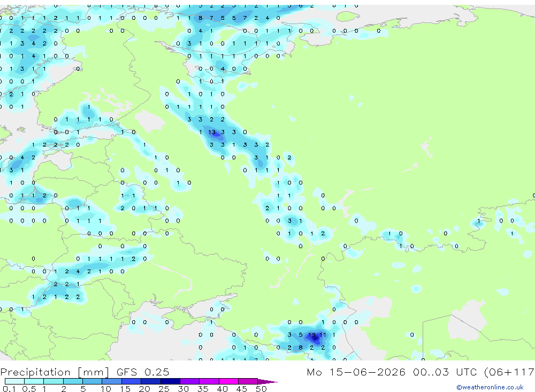Pick the 2–5 mm light blue legend swatch
The image size is (535, 392).
73,381
